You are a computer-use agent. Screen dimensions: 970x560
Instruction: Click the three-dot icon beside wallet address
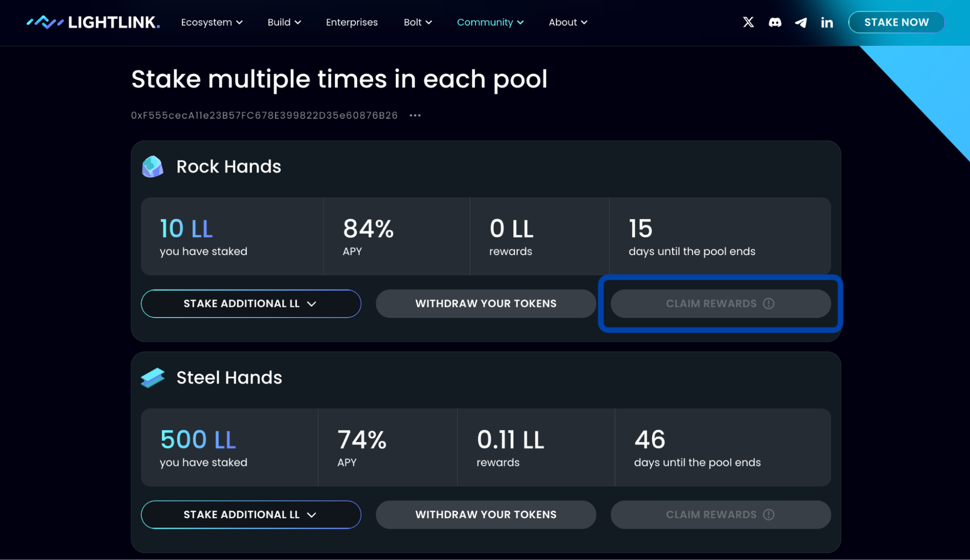(415, 115)
